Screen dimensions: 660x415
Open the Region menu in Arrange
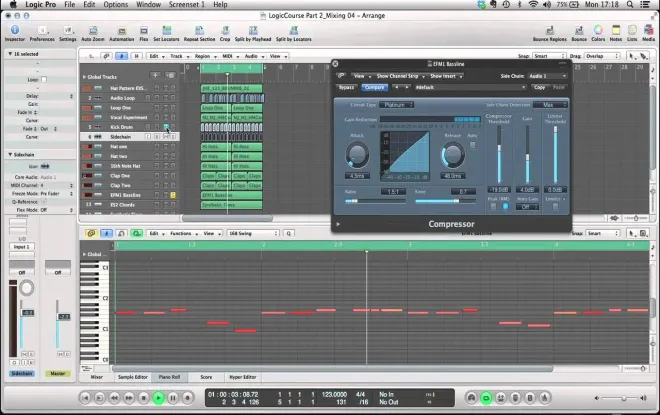click(205, 56)
